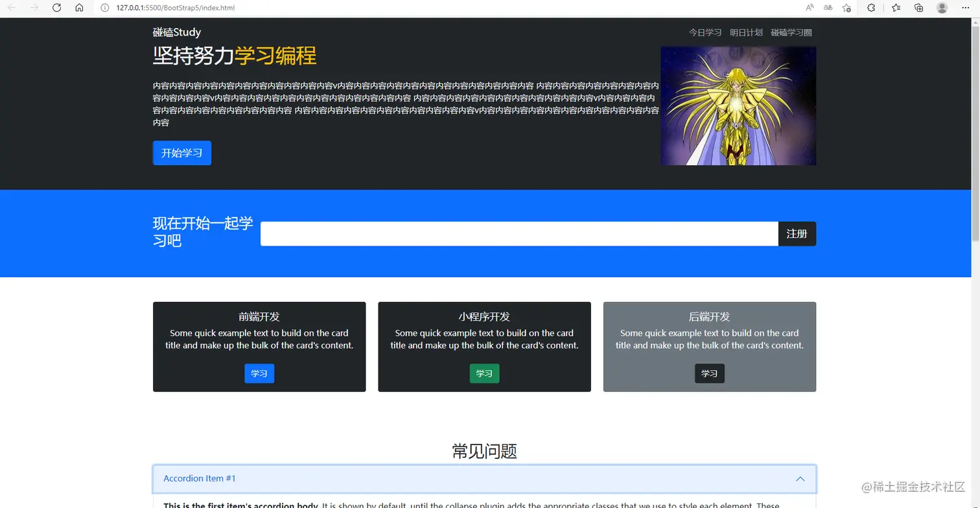This screenshot has height=508, width=980.
Task: Click the address bar URL field
Action: click(447, 8)
